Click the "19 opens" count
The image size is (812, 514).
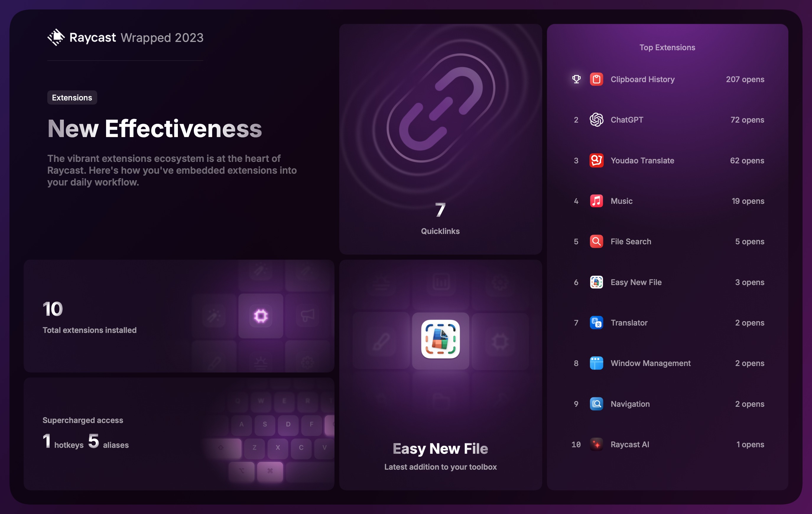click(x=748, y=201)
